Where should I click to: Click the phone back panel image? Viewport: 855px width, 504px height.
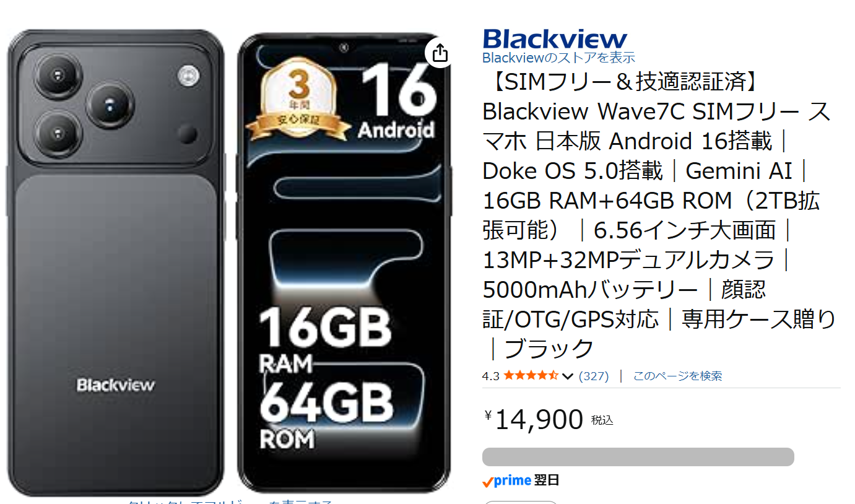coord(116,263)
